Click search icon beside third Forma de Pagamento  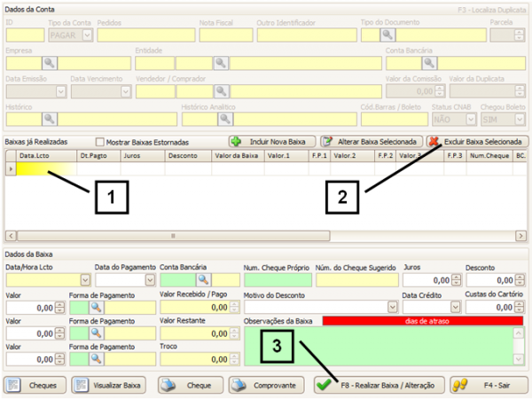pos(96,359)
